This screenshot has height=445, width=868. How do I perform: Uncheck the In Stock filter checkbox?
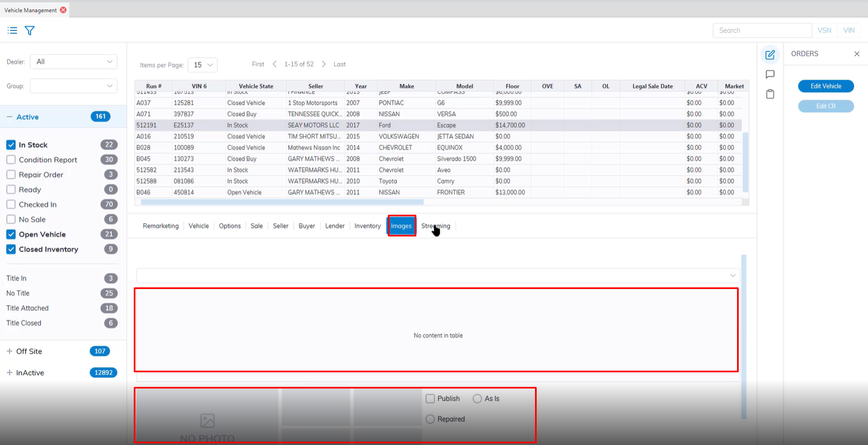pyautogui.click(x=11, y=145)
